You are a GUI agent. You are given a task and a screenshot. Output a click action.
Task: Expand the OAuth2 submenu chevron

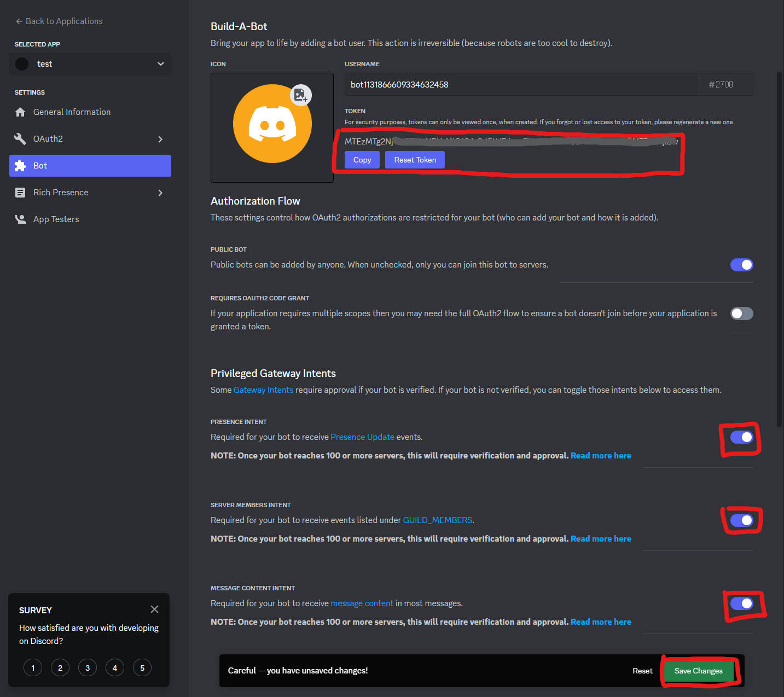[160, 139]
